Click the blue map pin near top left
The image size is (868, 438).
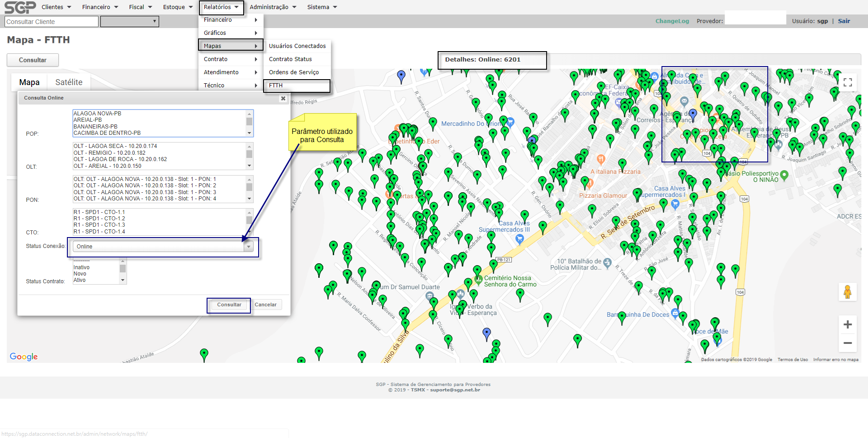(401, 76)
